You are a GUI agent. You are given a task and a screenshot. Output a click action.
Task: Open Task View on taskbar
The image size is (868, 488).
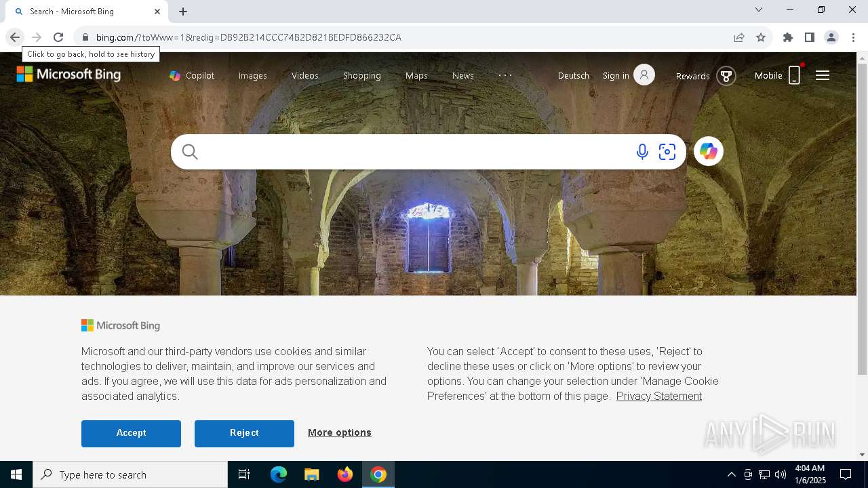coord(244,474)
